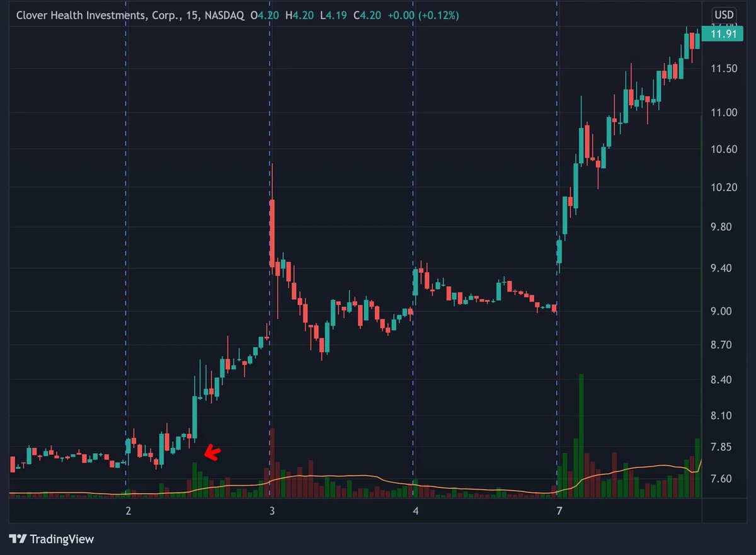The height and width of the screenshot is (555, 756).
Task: Click the date label 7 on time axis
Action: (x=558, y=510)
